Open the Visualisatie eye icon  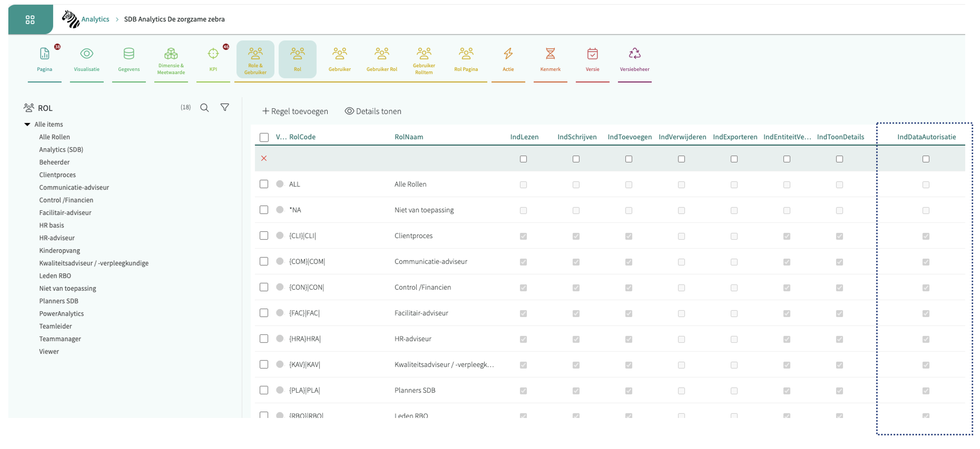click(87, 54)
